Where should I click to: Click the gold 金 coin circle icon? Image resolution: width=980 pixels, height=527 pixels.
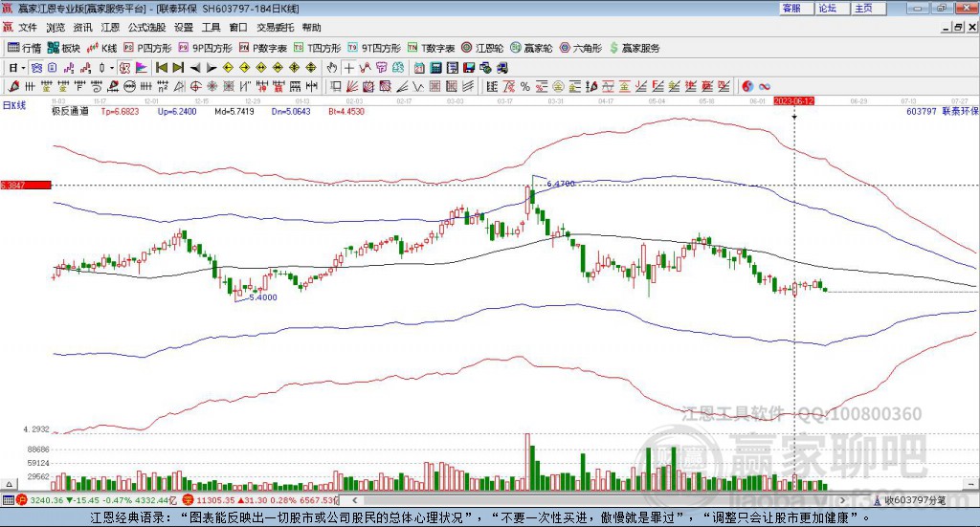click(x=558, y=86)
